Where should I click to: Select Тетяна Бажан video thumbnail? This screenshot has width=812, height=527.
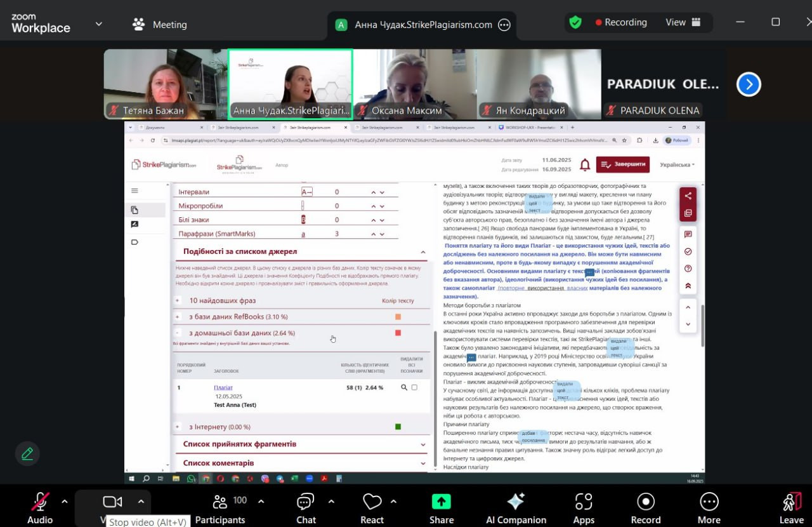tap(165, 84)
